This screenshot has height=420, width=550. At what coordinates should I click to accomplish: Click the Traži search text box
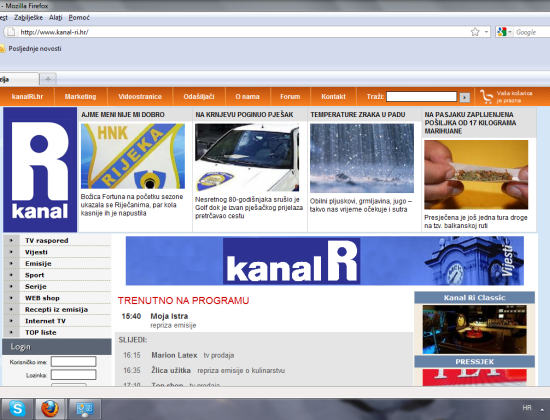pos(421,97)
